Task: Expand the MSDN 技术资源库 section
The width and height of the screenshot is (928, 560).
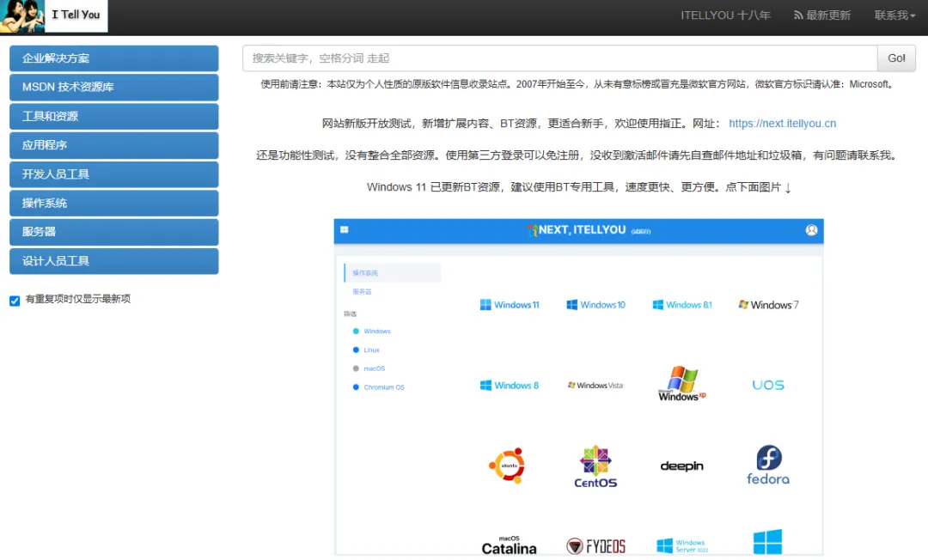Action: click(113, 88)
